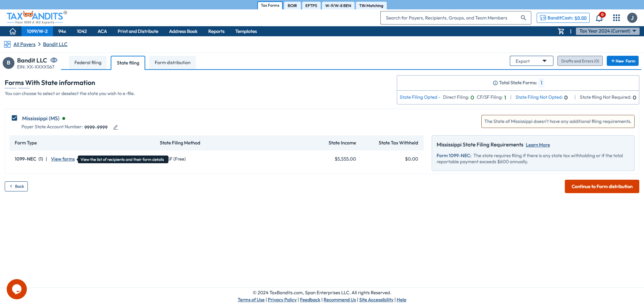The image size is (644, 306).
Task: Edit the Payer State Account Number pencil
Action: (115, 127)
